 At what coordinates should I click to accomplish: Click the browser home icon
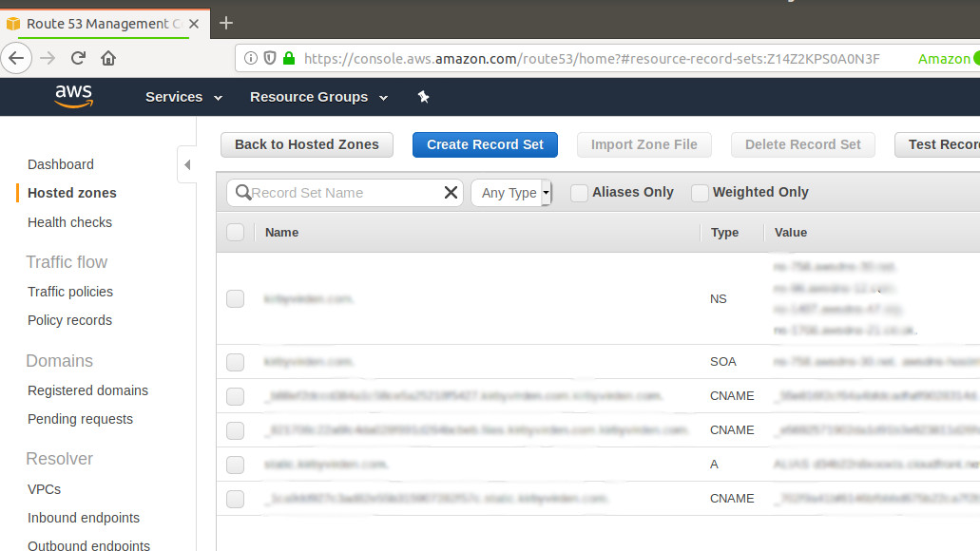point(107,58)
